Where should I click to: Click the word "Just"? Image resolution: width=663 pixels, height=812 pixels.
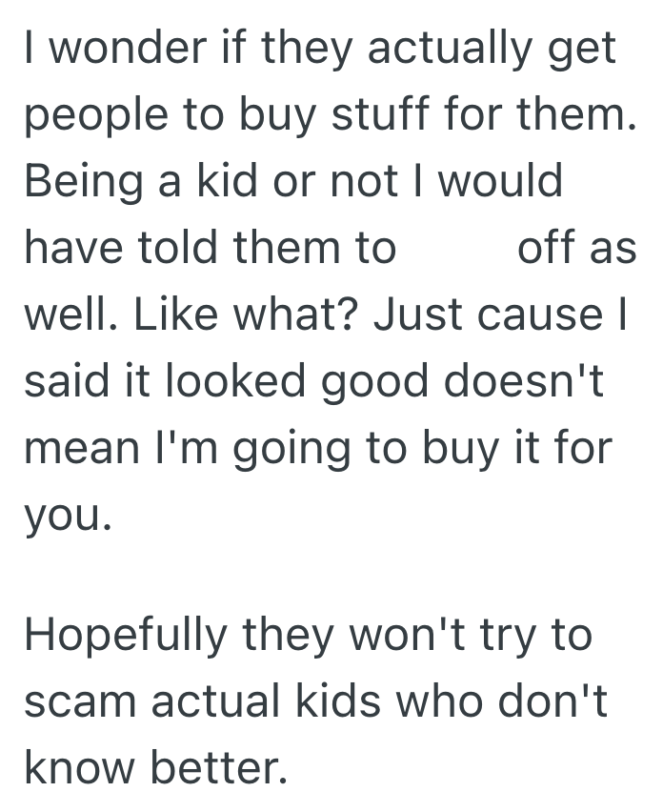click(413, 314)
